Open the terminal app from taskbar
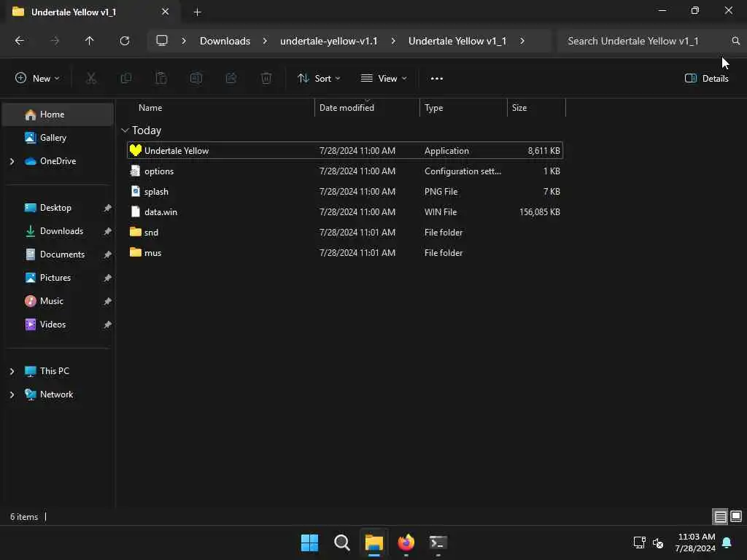 click(438, 542)
